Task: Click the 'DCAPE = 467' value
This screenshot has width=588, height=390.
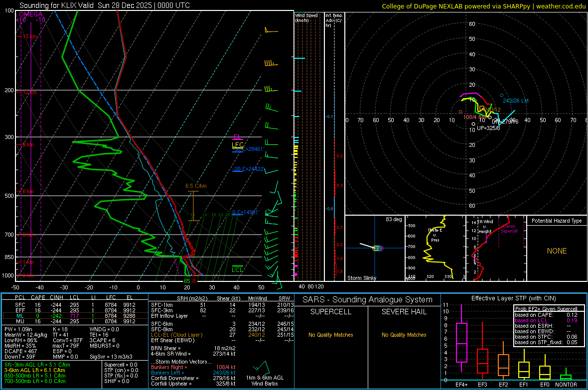Action: (x=20, y=351)
